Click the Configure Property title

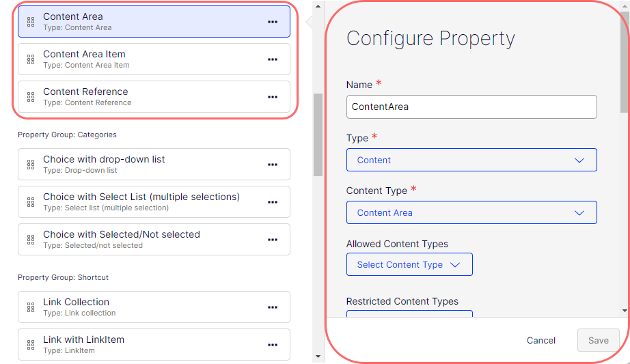[430, 39]
